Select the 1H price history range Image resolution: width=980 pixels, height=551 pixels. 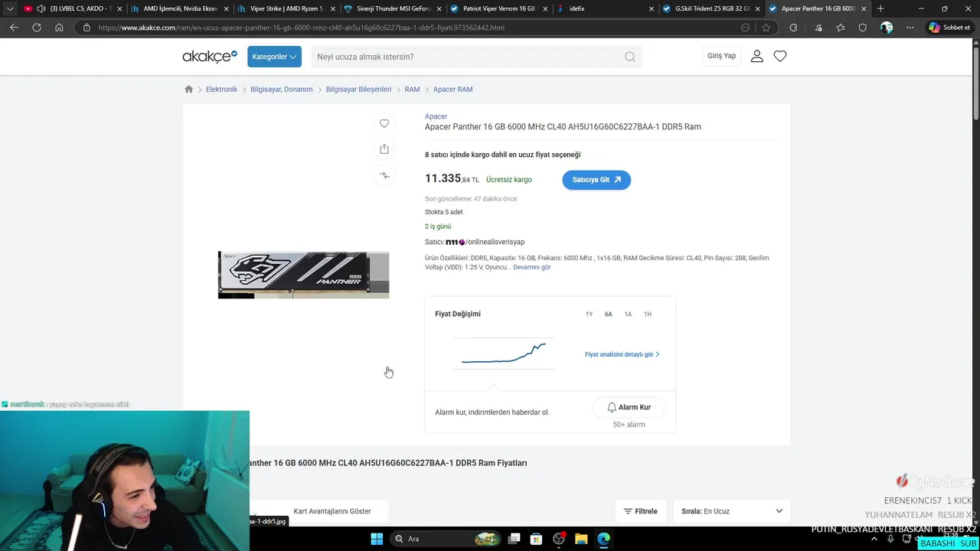coord(648,315)
